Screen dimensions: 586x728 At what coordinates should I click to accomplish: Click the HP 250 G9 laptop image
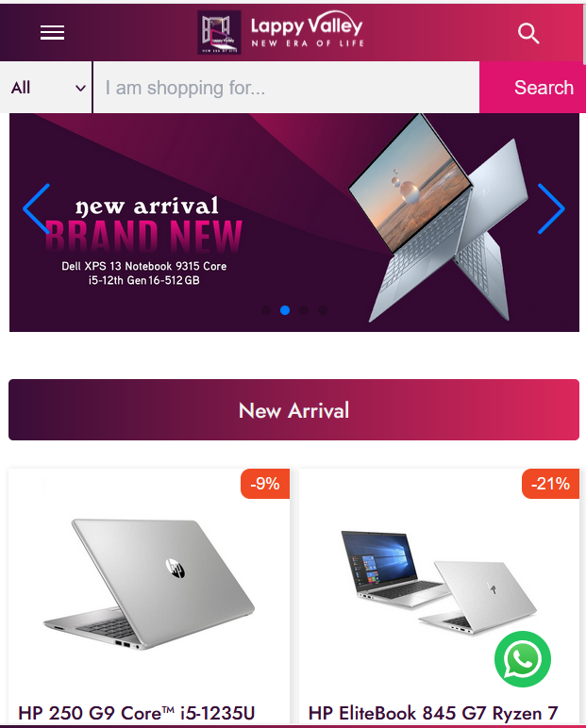coord(149,584)
